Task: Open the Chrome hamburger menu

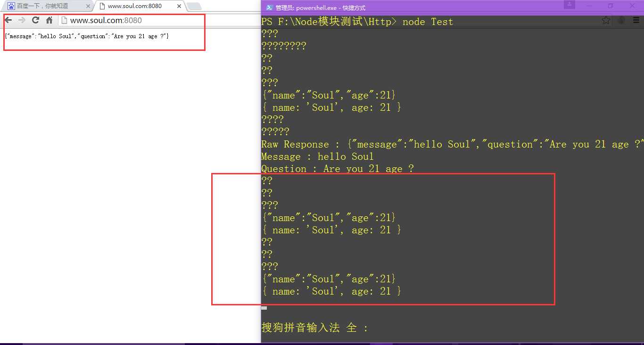Action: point(637,20)
